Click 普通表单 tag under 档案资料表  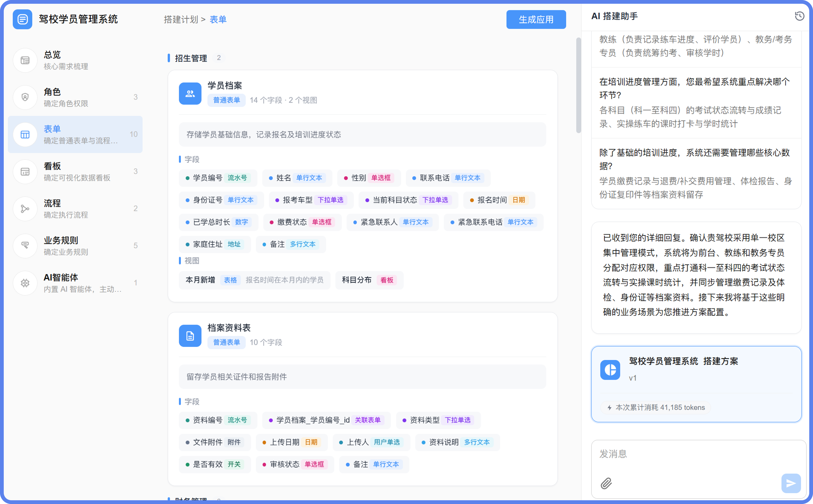pyautogui.click(x=226, y=343)
